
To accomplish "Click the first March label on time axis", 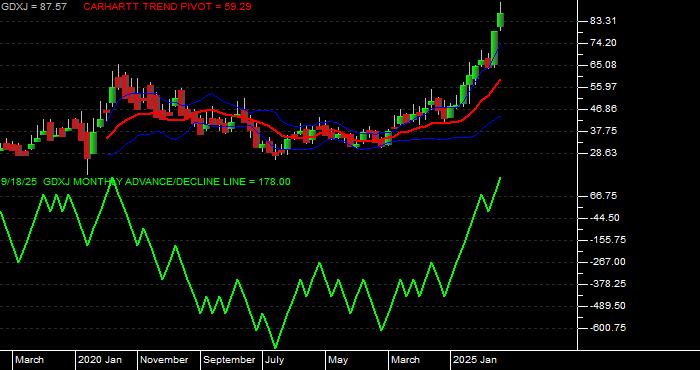I will [29, 360].
